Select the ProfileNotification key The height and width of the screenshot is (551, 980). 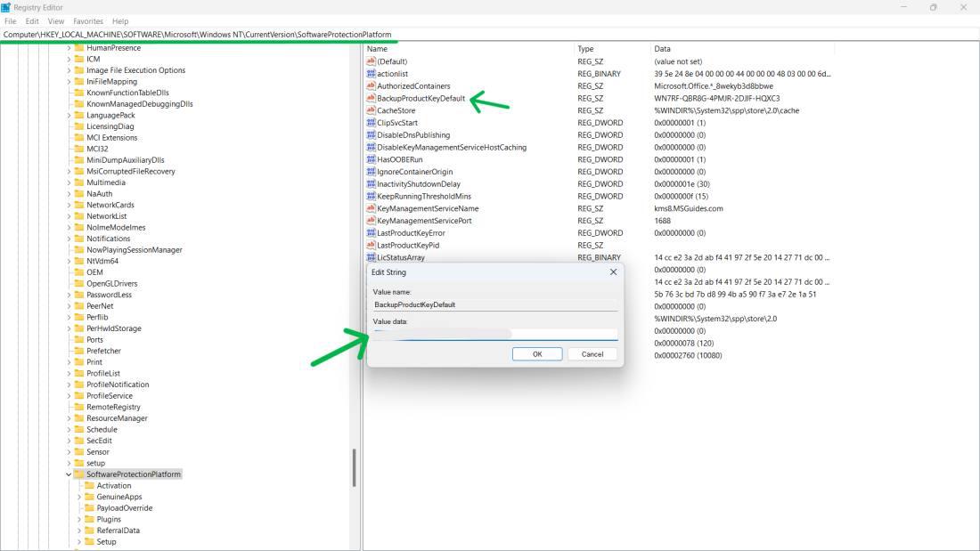click(118, 385)
